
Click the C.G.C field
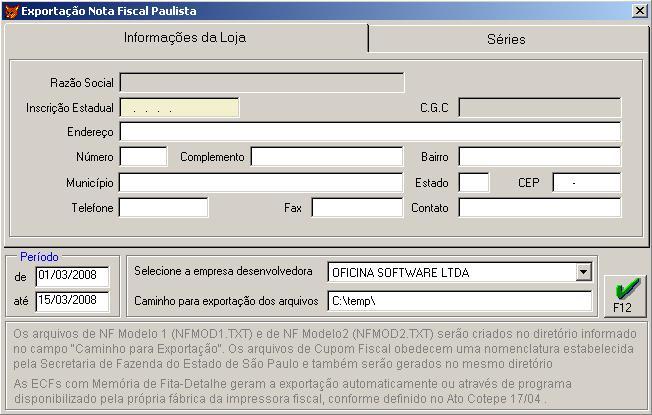pos(540,108)
